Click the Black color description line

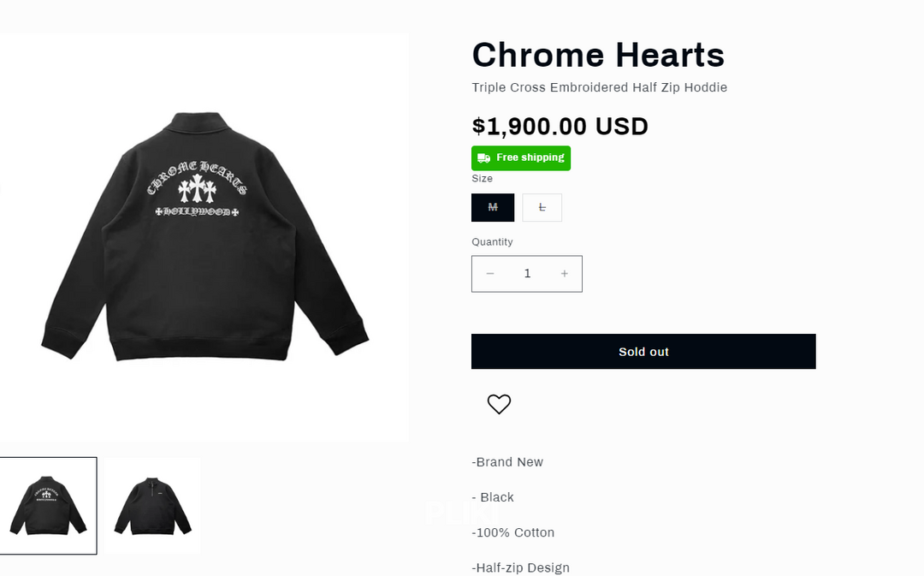click(x=495, y=497)
